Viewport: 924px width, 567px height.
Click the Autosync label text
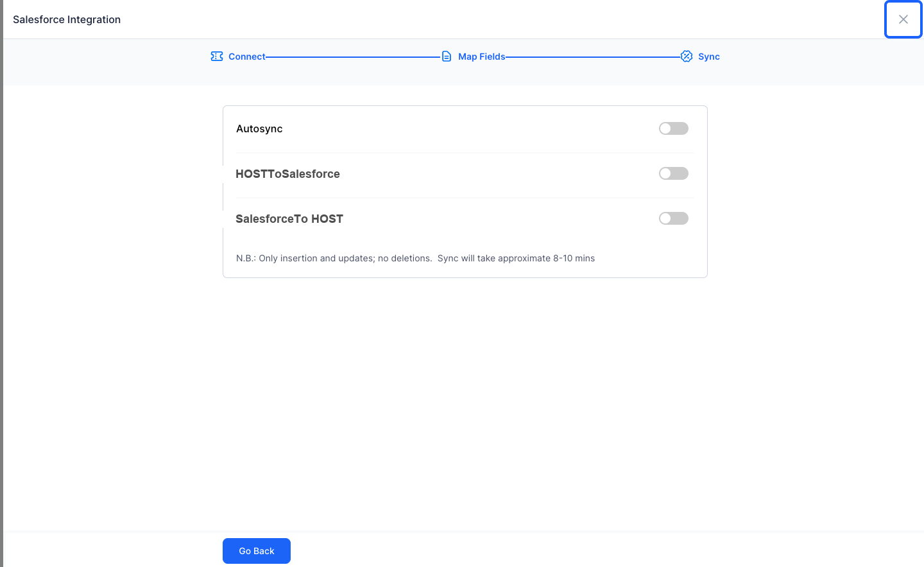259,128
